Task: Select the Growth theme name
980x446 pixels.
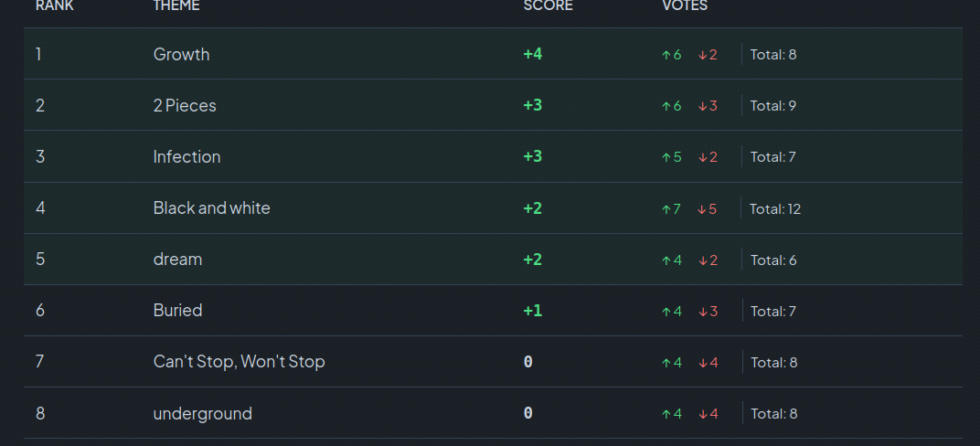Action: point(181,54)
